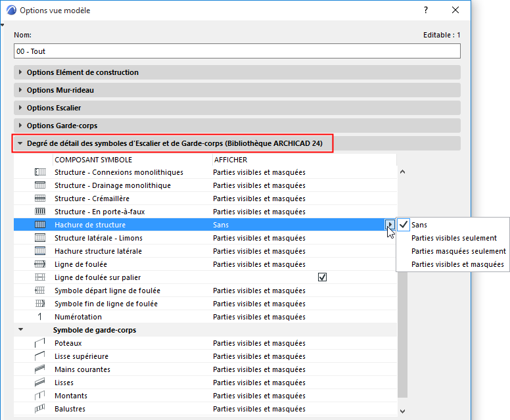
Task: Select the Structure latérale - Limons label
Action: point(98,238)
